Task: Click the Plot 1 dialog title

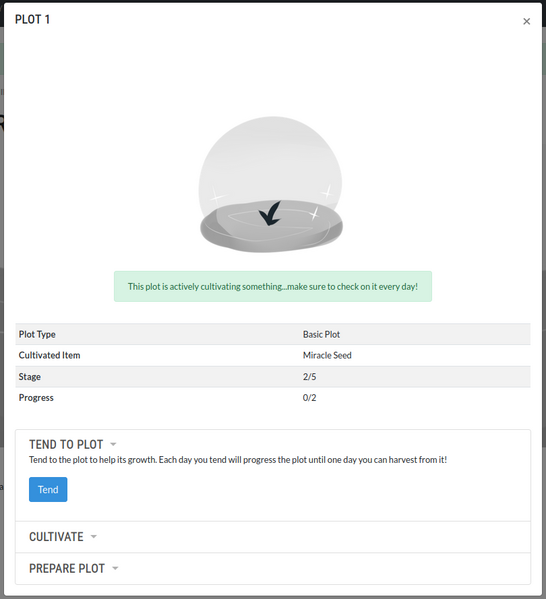Action: coord(32,19)
